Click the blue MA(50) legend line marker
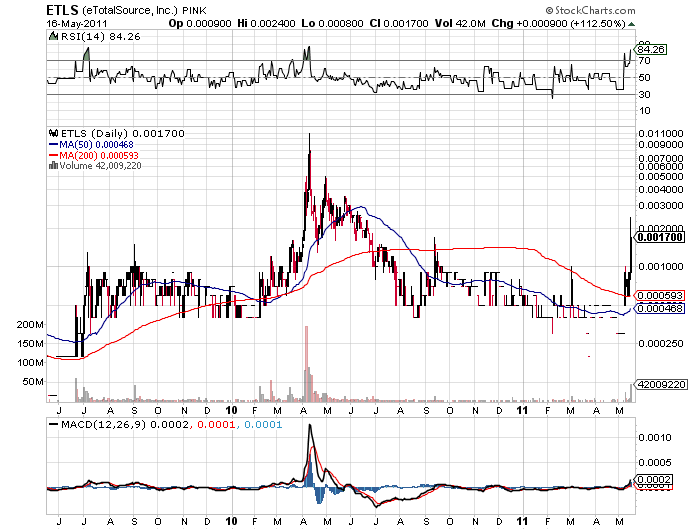The width and height of the screenshot is (700, 530). click(55, 144)
